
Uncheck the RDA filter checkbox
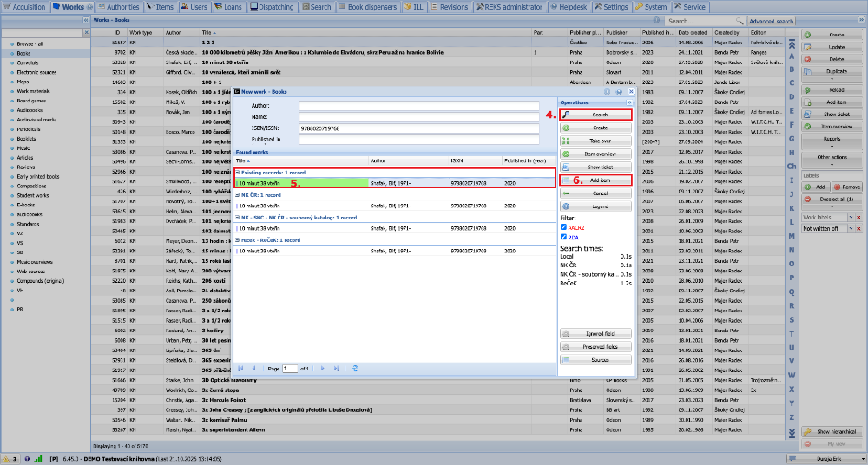tap(563, 237)
